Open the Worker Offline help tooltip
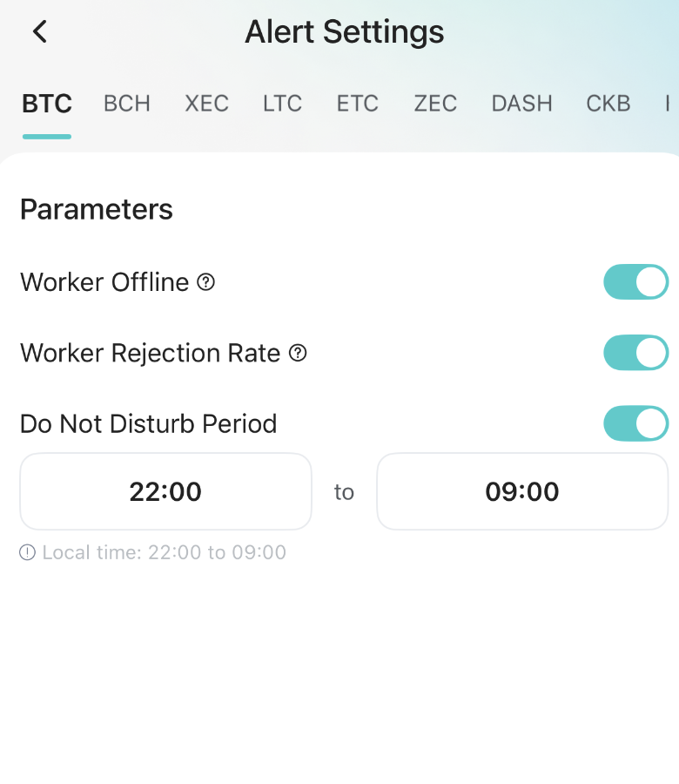This screenshot has width=679, height=784. [207, 282]
